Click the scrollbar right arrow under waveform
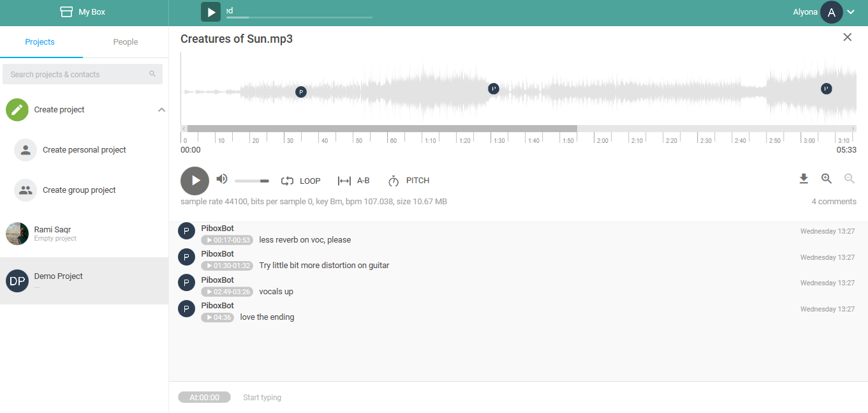 pyautogui.click(x=853, y=128)
